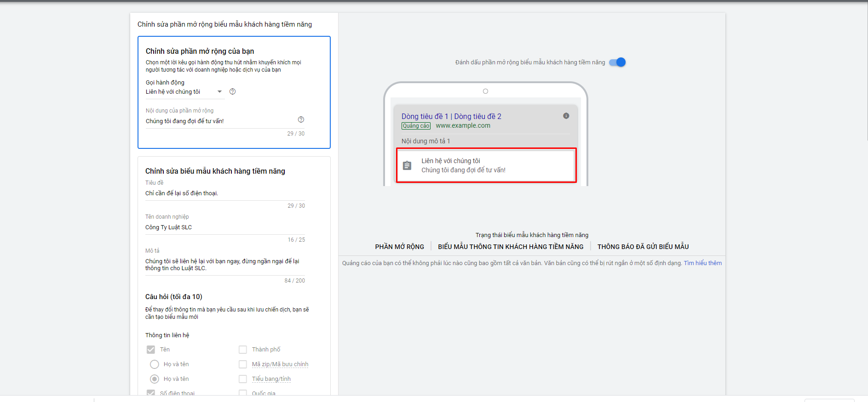Select first Họ và tên radio button
The height and width of the screenshot is (402, 868).
(x=155, y=364)
